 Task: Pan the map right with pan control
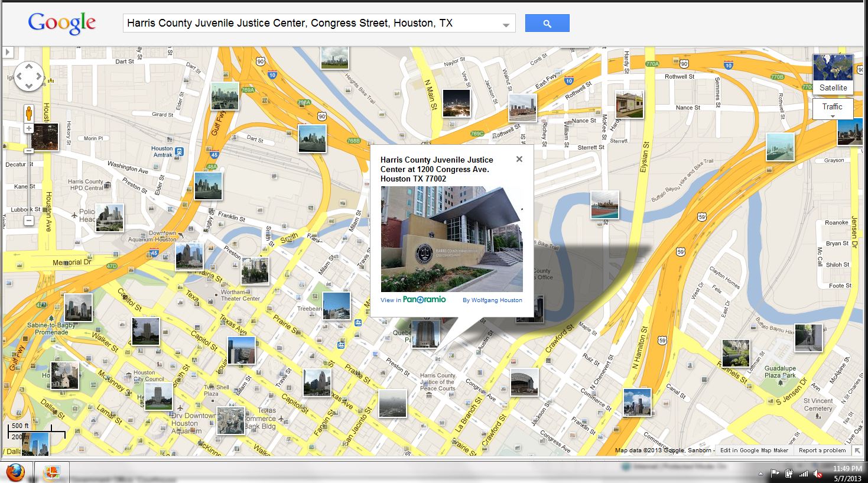point(39,76)
